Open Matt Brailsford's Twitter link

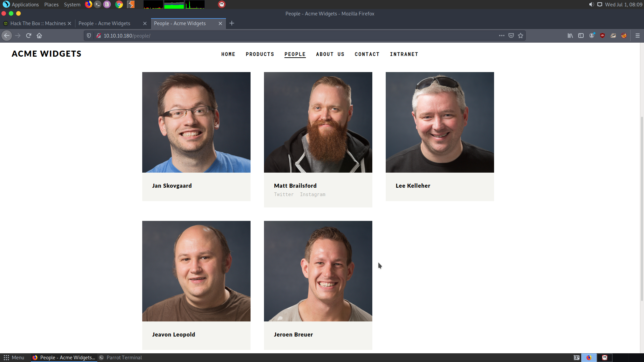point(283,194)
